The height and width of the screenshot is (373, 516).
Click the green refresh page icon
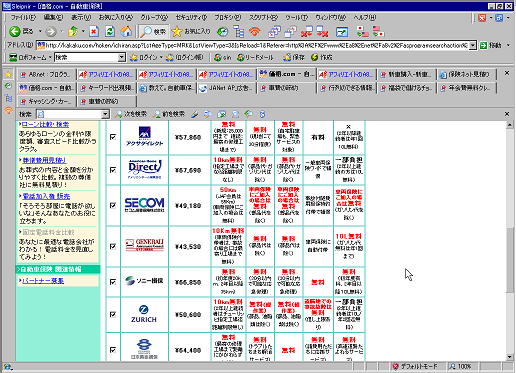pos(110,32)
